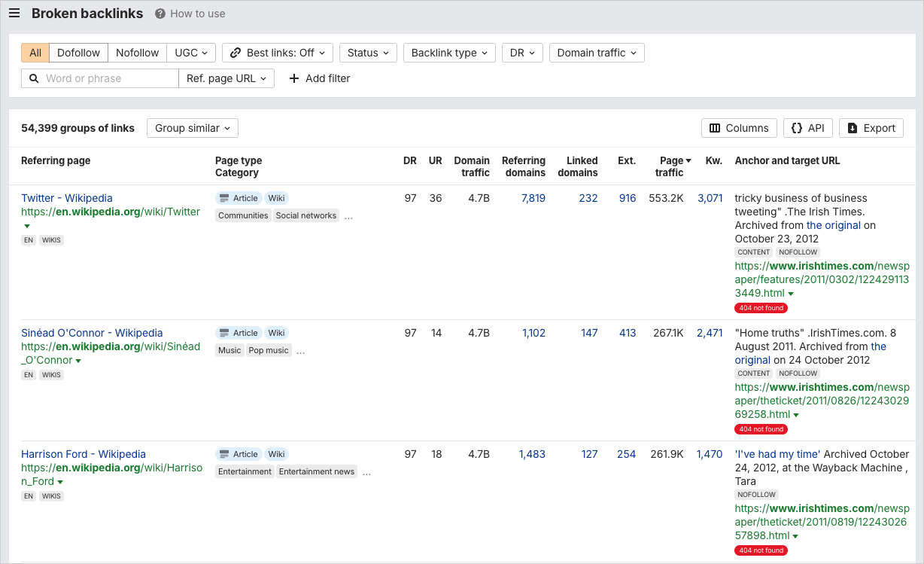Click the API icon
This screenshot has height=564, width=924.
click(796, 127)
